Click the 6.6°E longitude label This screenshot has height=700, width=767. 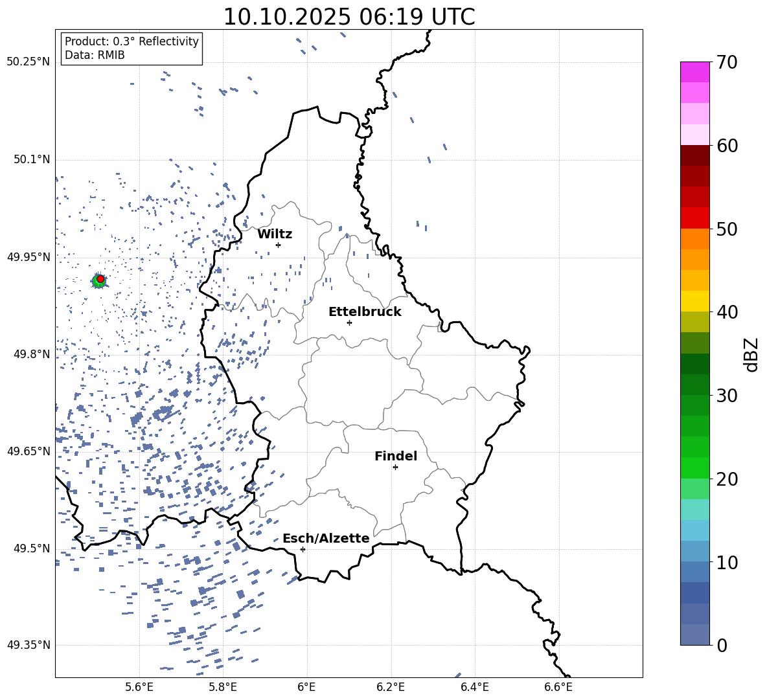coord(558,687)
